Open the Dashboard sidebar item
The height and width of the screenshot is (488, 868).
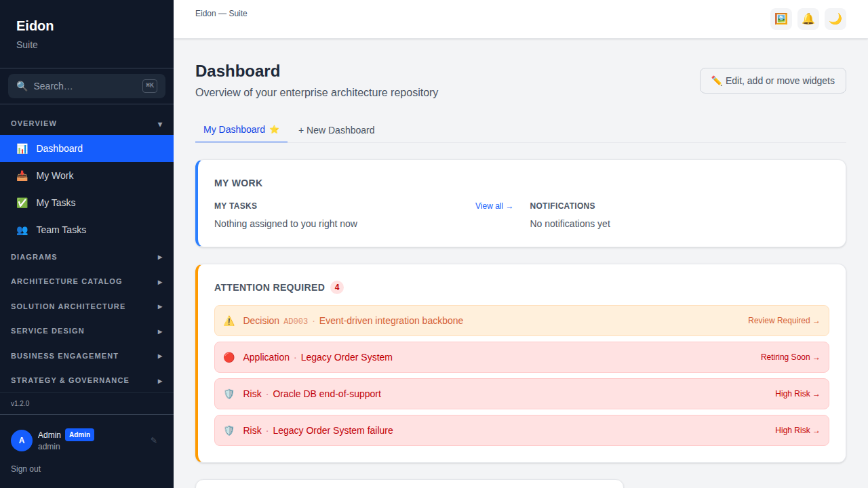click(87, 148)
